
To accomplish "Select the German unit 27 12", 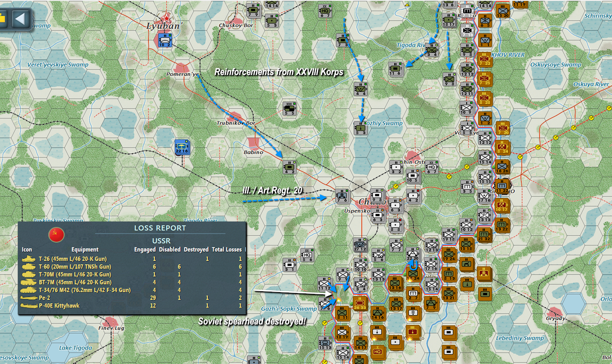I will coord(360,244).
